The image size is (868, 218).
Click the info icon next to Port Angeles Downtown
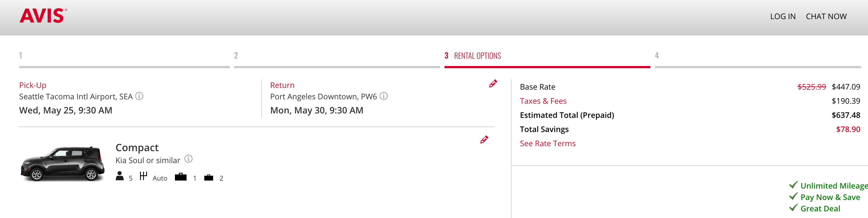coord(384,97)
